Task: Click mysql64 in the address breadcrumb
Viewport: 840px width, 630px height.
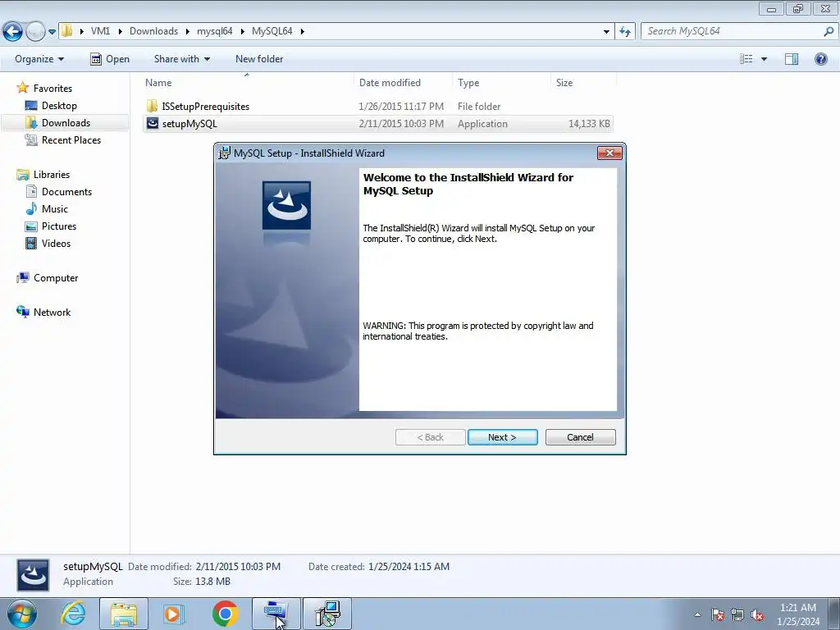Action: pos(214,31)
